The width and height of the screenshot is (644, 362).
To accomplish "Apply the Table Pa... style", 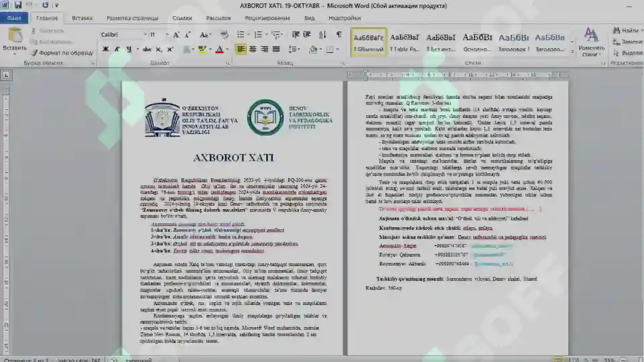I will (405, 42).
